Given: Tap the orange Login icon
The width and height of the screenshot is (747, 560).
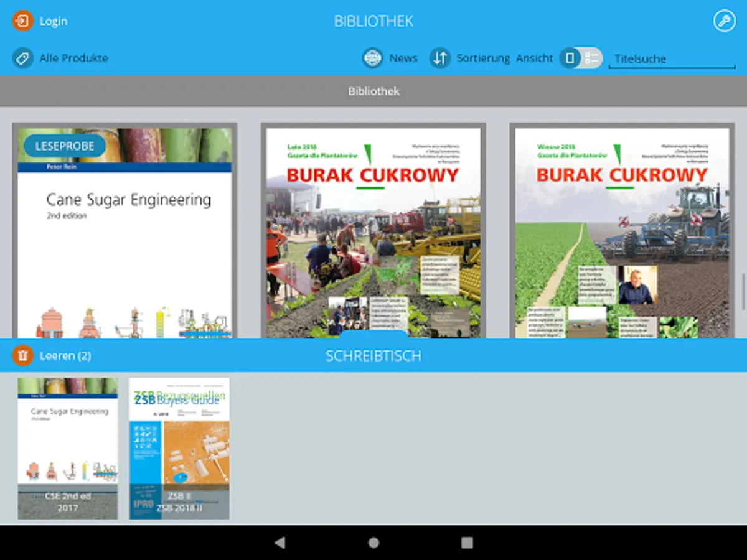Looking at the screenshot, I should pos(23,21).
